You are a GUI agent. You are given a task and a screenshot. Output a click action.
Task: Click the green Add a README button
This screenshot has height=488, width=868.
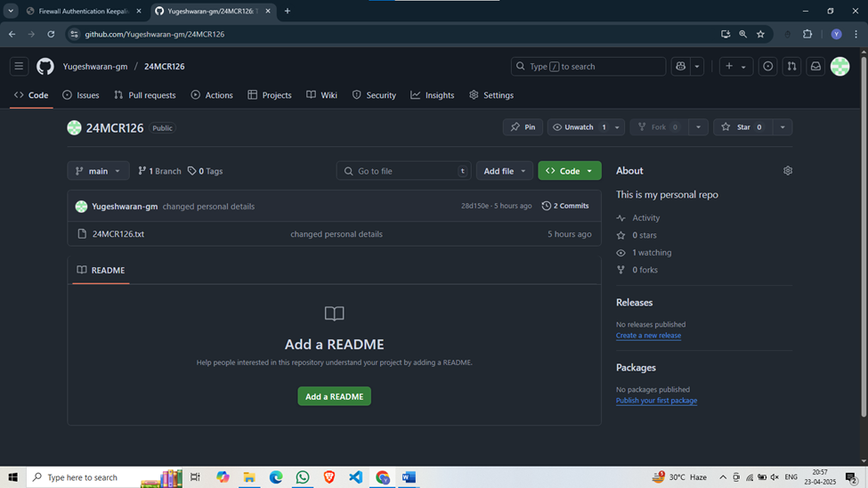pos(335,396)
